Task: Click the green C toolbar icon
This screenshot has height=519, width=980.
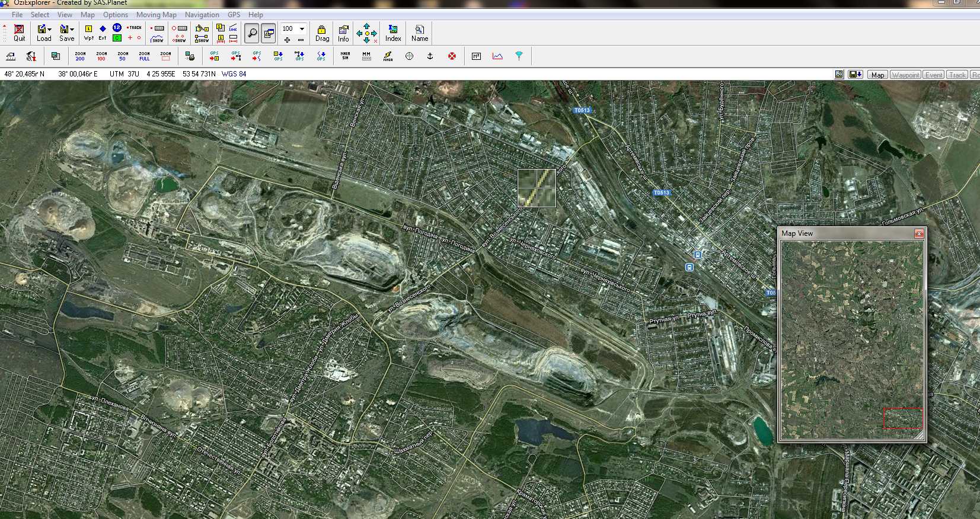Action: click(x=117, y=39)
